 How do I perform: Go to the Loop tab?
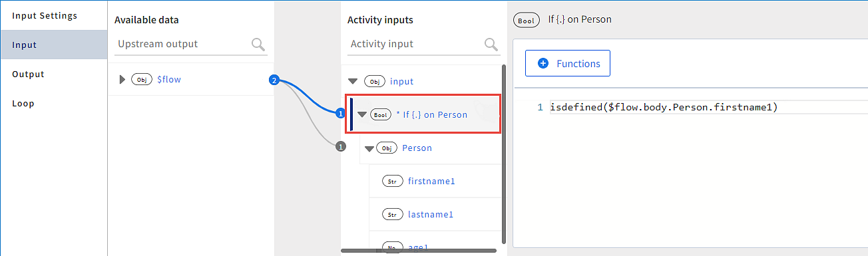(23, 104)
